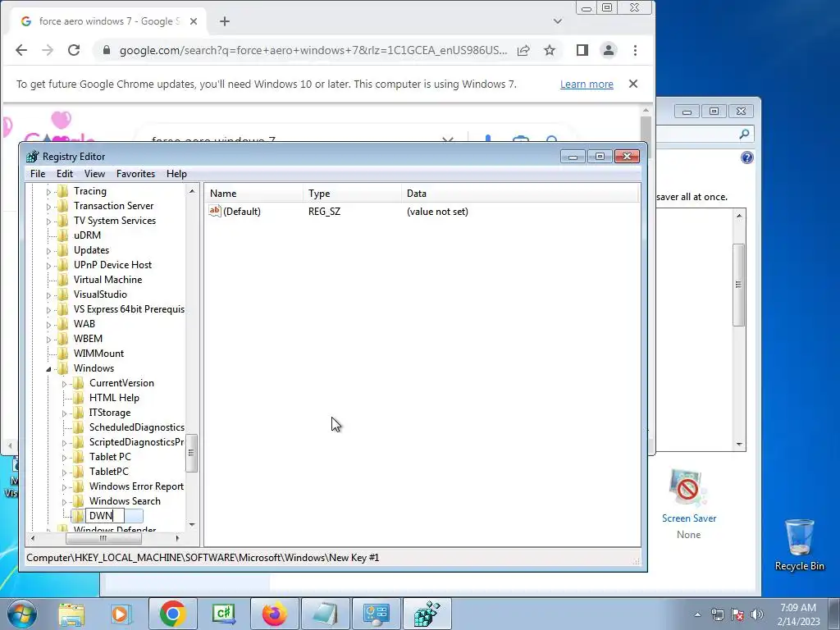Switch to Chrome from taskbar

click(x=172, y=614)
